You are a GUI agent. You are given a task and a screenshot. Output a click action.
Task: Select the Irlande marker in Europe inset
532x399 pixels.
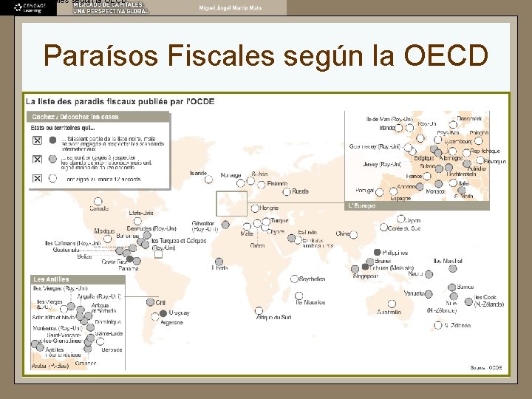pos(399,128)
